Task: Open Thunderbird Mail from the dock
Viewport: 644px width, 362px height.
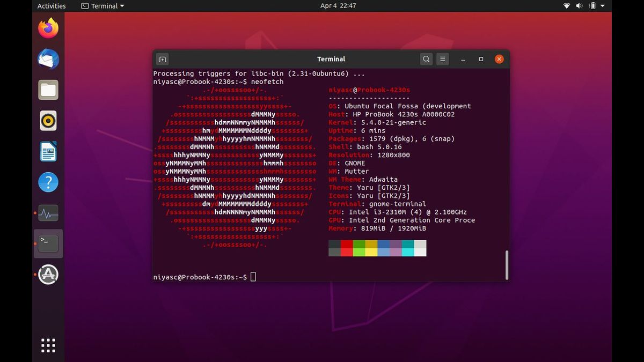Action: (x=48, y=59)
